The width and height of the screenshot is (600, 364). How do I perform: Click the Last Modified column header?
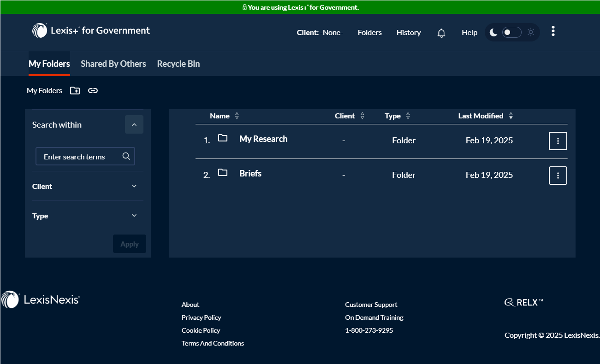coord(481,116)
